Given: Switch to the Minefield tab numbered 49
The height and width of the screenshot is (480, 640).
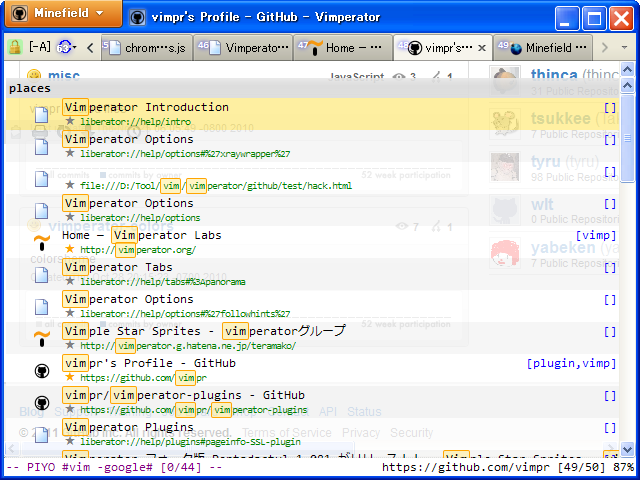Looking at the screenshot, I should [543, 48].
